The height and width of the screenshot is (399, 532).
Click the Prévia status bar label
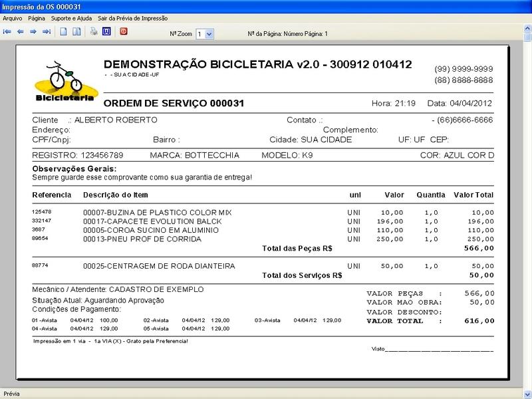(12, 394)
